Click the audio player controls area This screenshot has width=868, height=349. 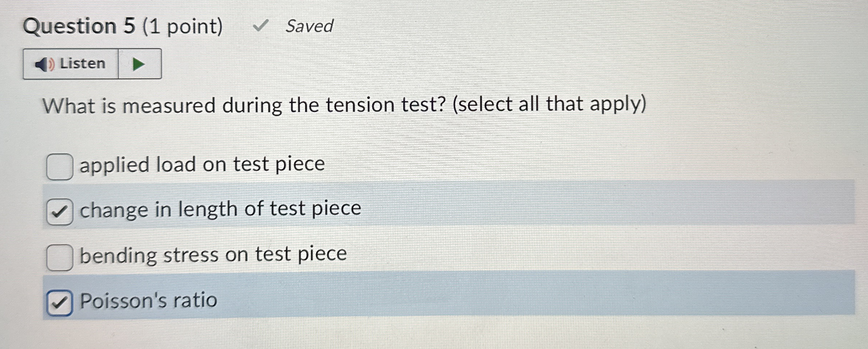click(92, 64)
